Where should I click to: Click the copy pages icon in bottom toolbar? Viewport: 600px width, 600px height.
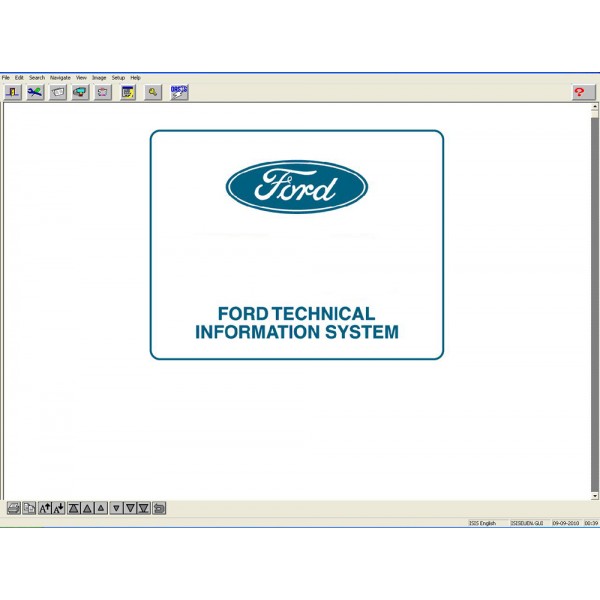29,508
